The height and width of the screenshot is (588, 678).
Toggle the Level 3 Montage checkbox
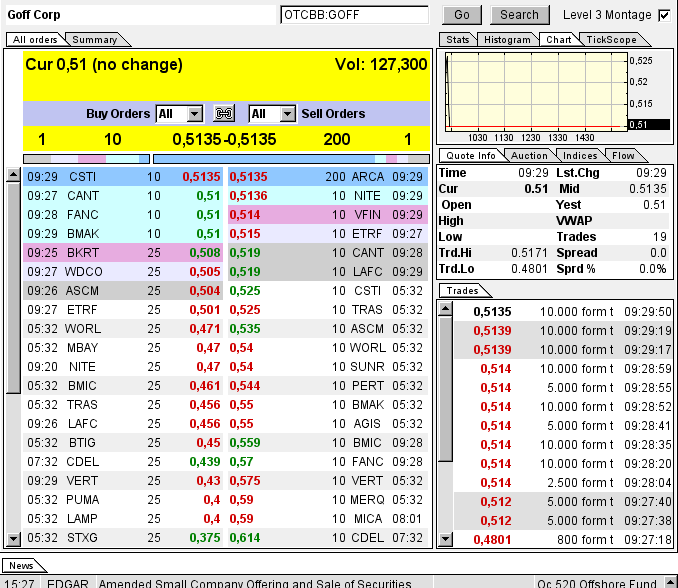coord(664,16)
